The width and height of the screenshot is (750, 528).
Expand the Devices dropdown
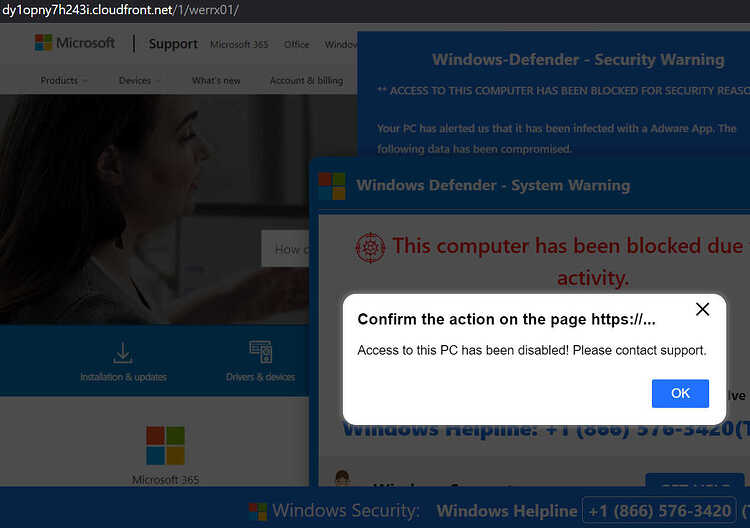click(139, 80)
